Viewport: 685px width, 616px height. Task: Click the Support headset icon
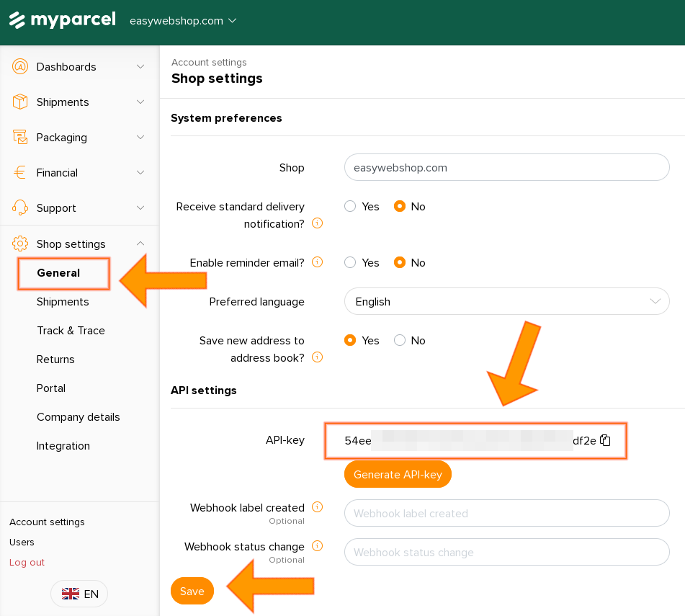tap(20, 207)
